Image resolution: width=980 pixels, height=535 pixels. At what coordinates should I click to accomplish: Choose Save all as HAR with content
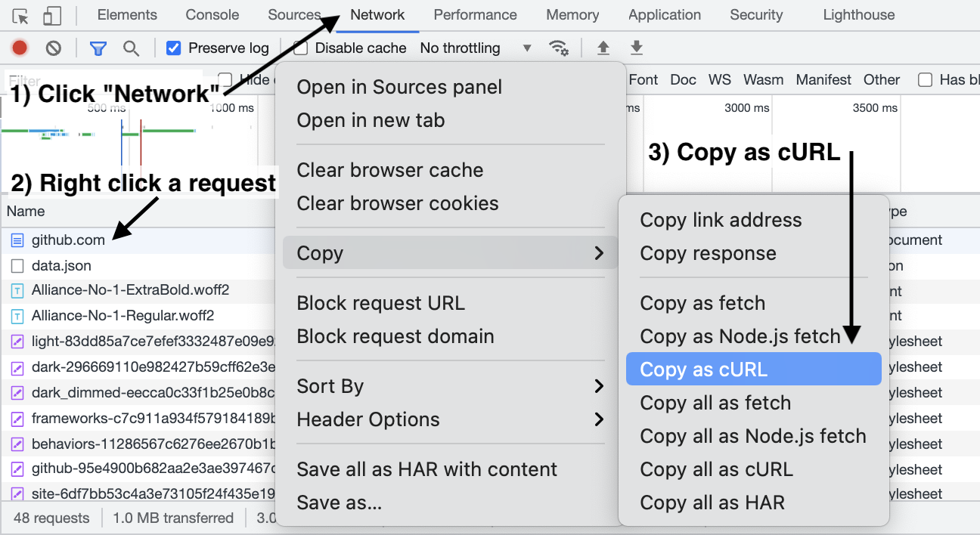coord(426,469)
